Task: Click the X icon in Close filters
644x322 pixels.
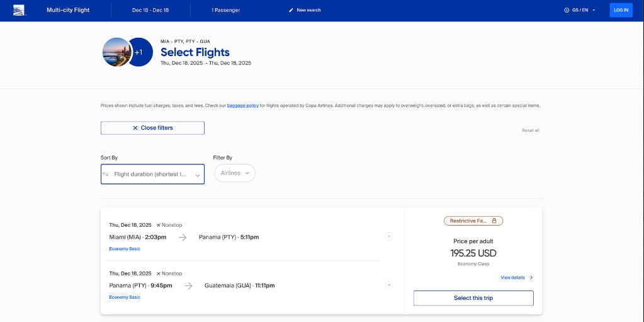Action: 135,128
